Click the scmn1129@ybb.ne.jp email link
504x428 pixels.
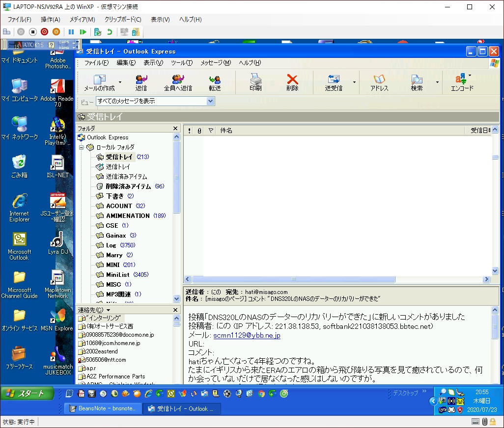(247, 335)
